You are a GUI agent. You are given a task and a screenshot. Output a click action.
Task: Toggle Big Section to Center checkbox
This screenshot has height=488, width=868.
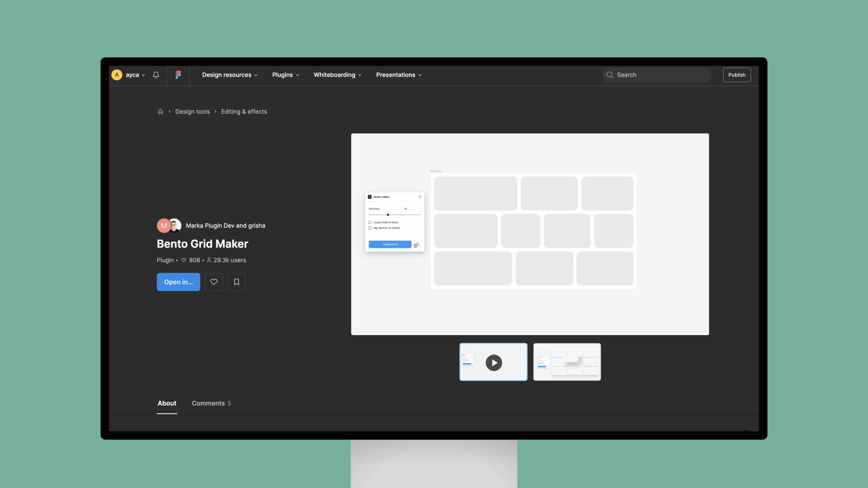(370, 228)
